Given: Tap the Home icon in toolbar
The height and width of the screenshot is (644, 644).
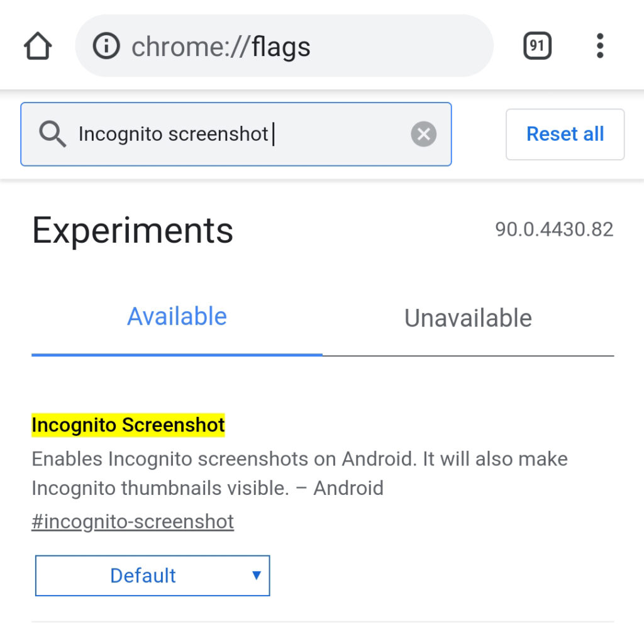Looking at the screenshot, I should tap(38, 46).
